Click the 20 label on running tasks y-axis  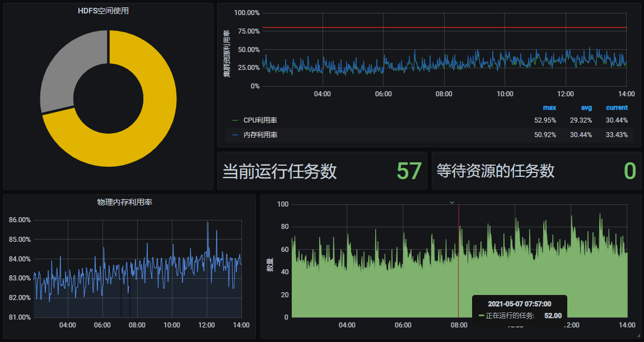coord(284,295)
